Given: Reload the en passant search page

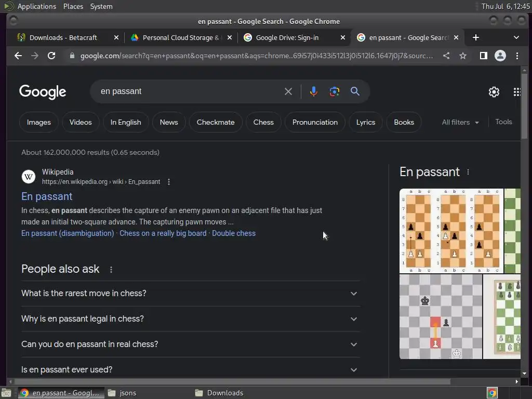Looking at the screenshot, I should pyautogui.click(x=51, y=56).
